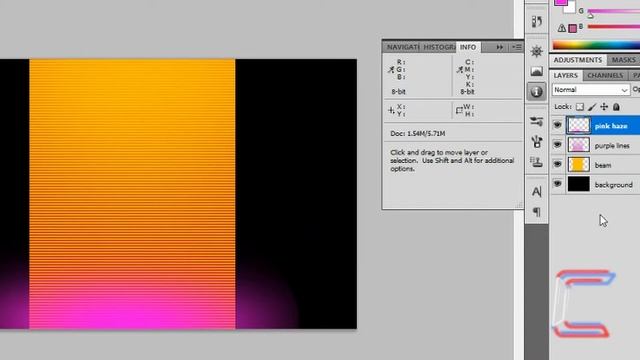Click the Info panel crosshair coordinates icon
Image resolution: width=640 pixels, height=360 pixels.
point(391,110)
